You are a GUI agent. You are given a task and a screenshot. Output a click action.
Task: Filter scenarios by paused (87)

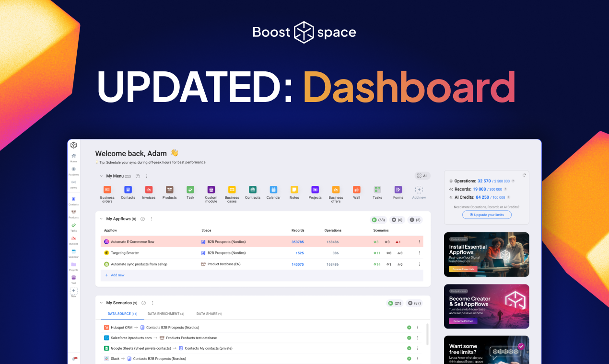pos(414,303)
